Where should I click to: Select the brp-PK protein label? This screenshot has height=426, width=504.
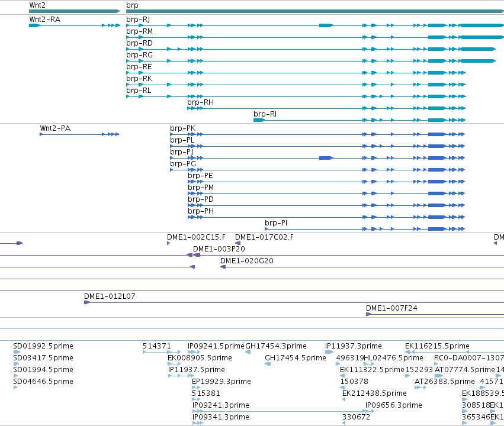tap(182, 128)
